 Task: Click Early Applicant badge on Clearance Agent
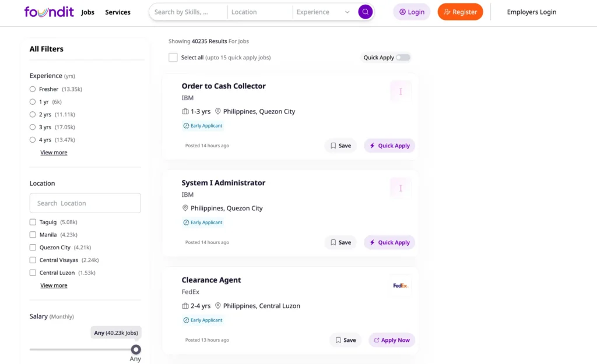coord(203,320)
